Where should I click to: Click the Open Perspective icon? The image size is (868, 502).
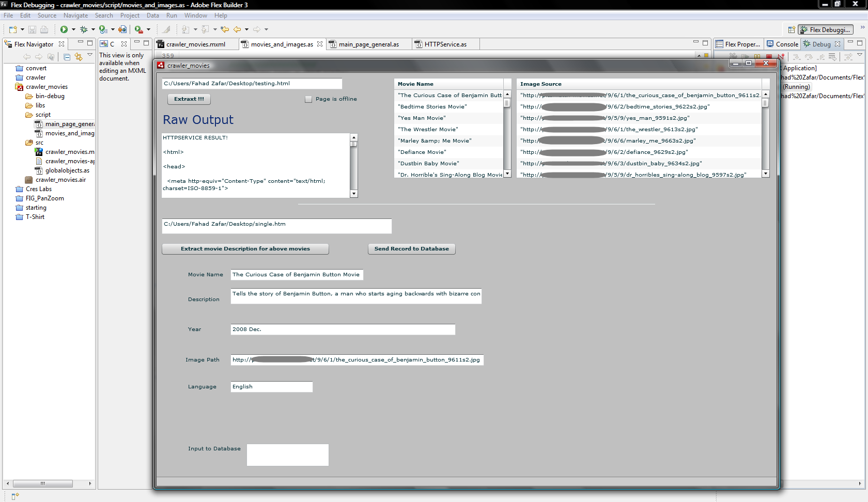click(x=791, y=30)
